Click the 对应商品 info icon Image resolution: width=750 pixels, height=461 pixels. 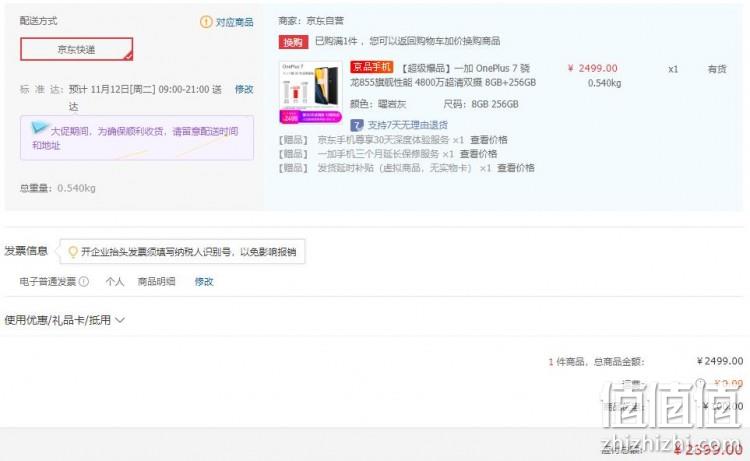[206, 22]
